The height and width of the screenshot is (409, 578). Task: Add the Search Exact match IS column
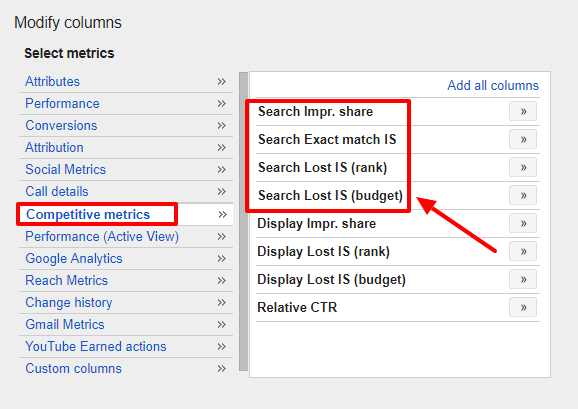pyautogui.click(x=523, y=139)
